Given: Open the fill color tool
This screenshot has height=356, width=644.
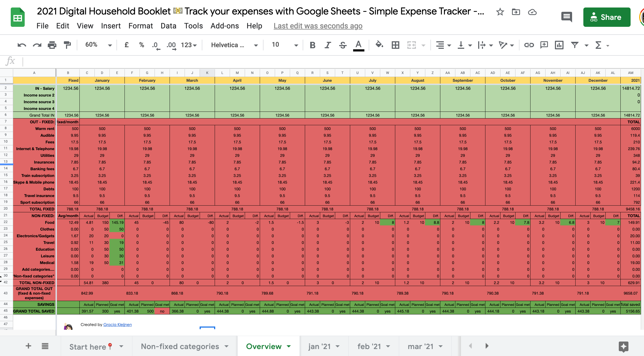Looking at the screenshot, I should 379,45.
